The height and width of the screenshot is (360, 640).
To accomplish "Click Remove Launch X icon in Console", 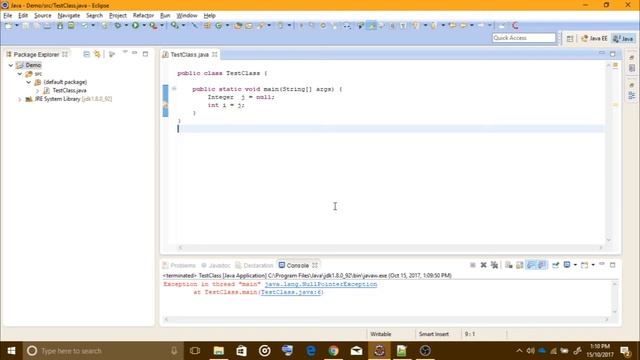I will coord(483,265).
